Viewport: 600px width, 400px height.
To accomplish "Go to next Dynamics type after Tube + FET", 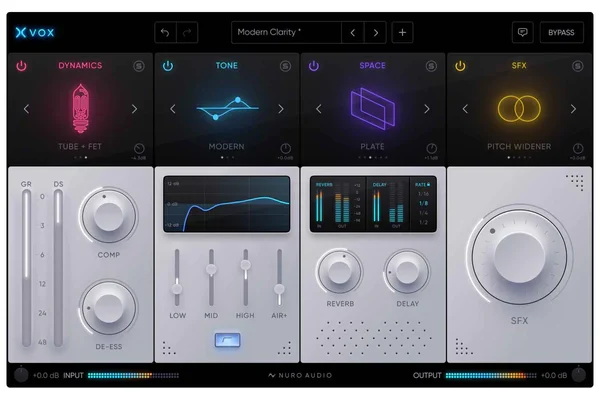I will pos(135,109).
